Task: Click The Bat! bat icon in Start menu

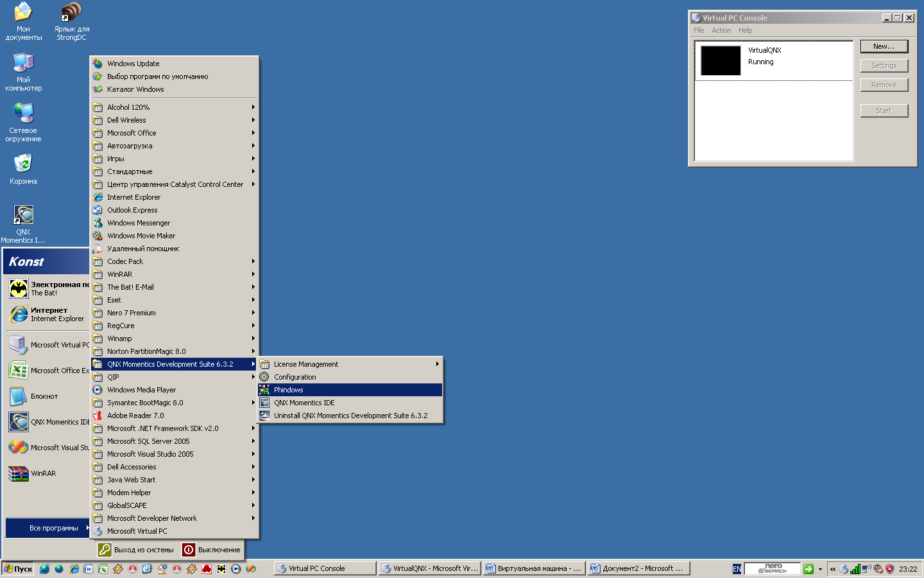Action: pyautogui.click(x=19, y=288)
